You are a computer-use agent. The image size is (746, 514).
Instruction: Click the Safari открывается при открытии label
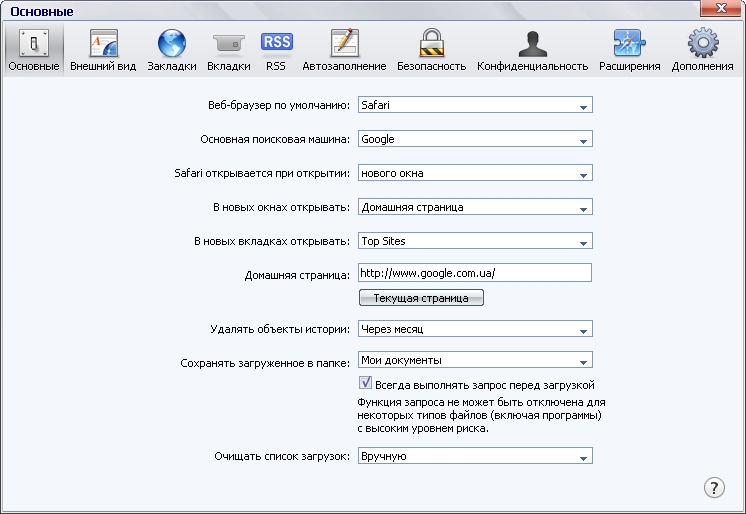pyautogui.click(x=262, y=173)
